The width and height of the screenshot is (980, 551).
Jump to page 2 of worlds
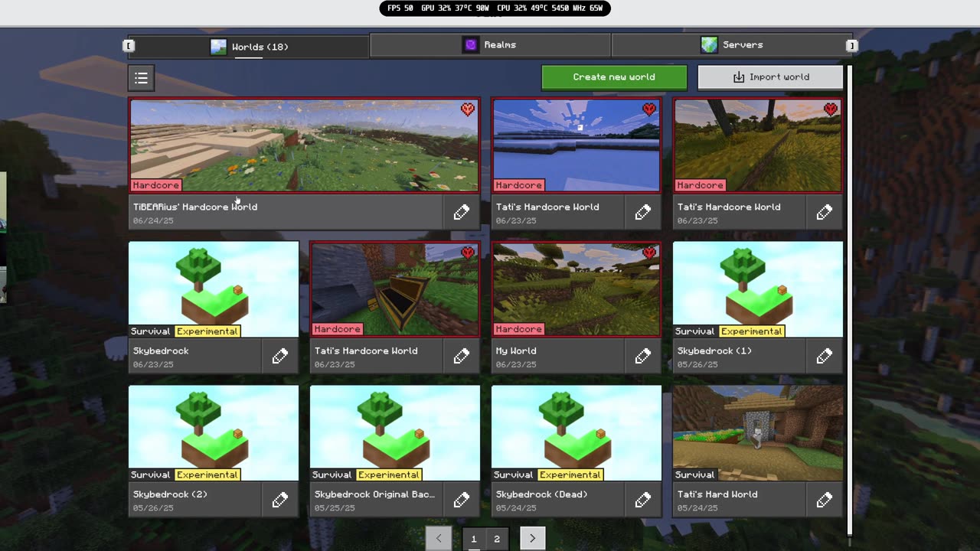click(496, 539)
